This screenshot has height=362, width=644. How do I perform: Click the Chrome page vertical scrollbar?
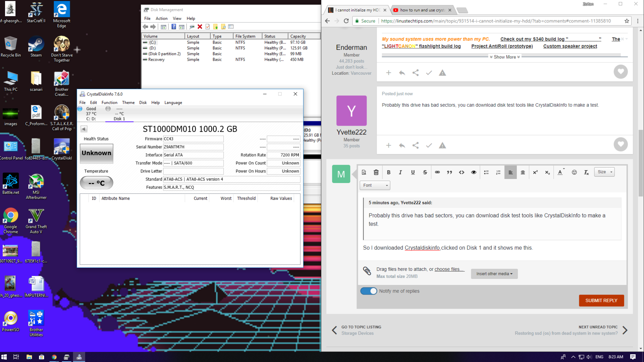click(x=641, y=163)
